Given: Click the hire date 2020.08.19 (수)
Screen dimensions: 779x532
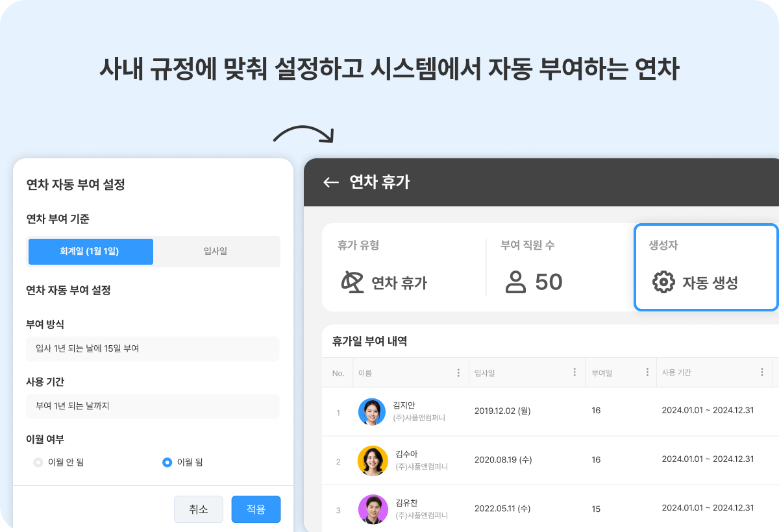Looking at the screenshot, I should coord(503,459).
